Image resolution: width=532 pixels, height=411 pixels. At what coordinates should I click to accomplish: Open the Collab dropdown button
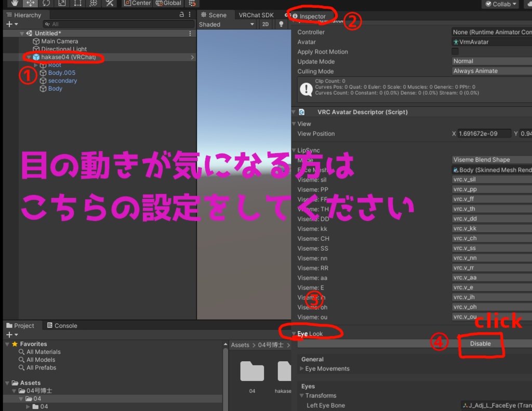click(500, 4)
